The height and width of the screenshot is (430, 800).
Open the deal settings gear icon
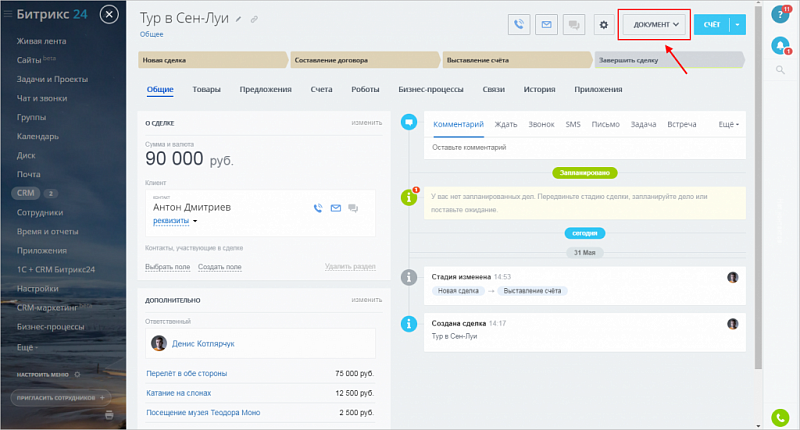pyautogui.click(x=602, y=24)
